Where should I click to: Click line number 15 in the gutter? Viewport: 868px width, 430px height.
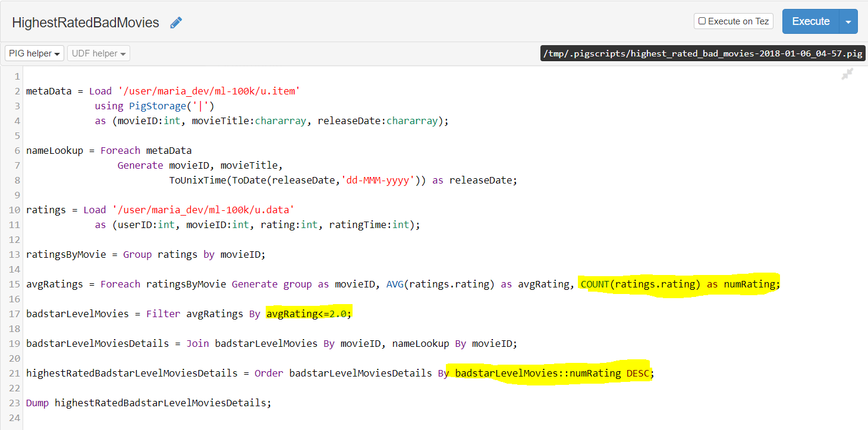[x=15, y=284]
